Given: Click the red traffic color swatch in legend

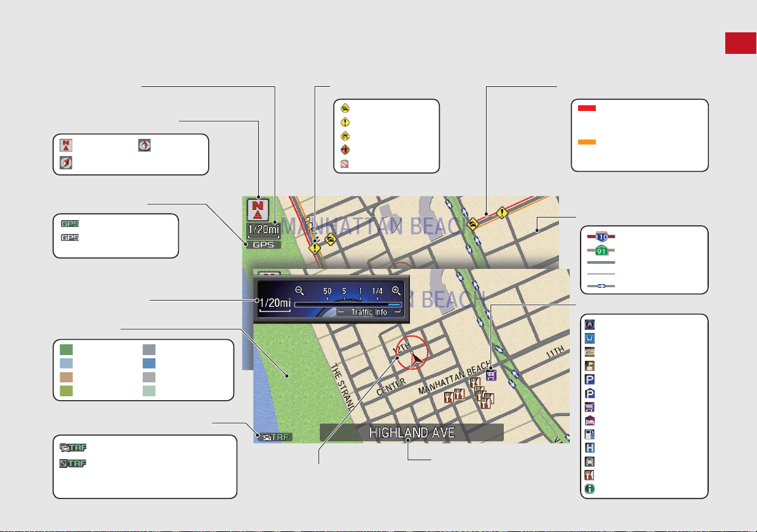Looking at the screenshot, I should tap(586, 108).
